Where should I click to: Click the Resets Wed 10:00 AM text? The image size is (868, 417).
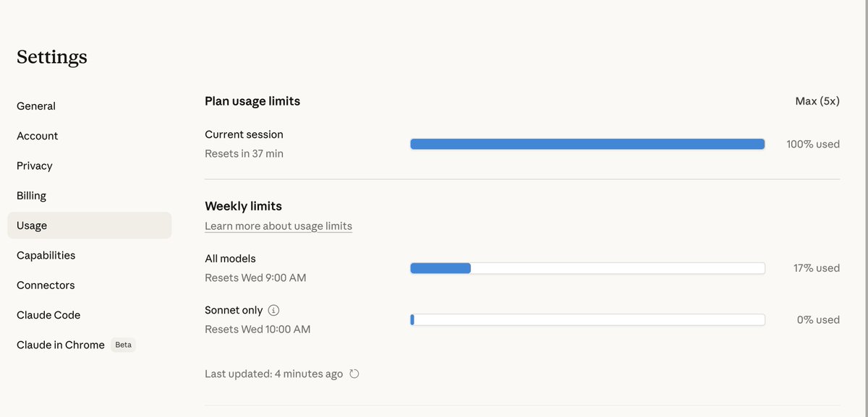click(x=258, y=330)
